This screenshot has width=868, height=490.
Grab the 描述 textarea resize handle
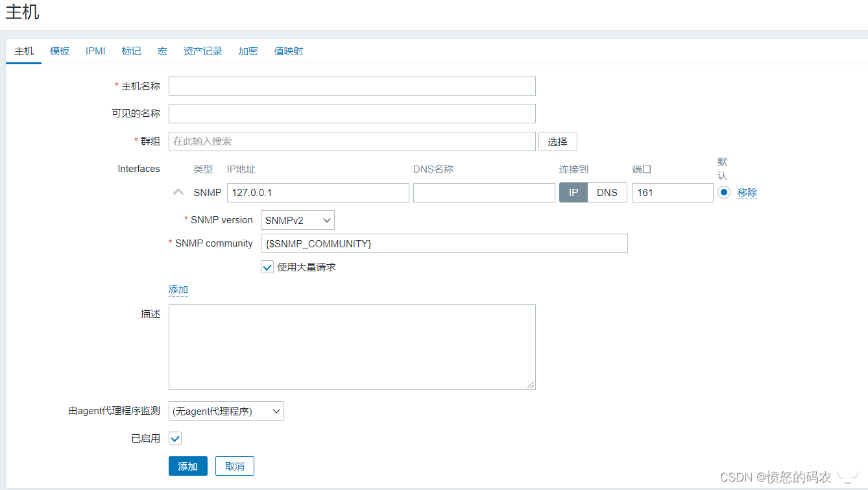pyautogui.click(x=531, y=385)
